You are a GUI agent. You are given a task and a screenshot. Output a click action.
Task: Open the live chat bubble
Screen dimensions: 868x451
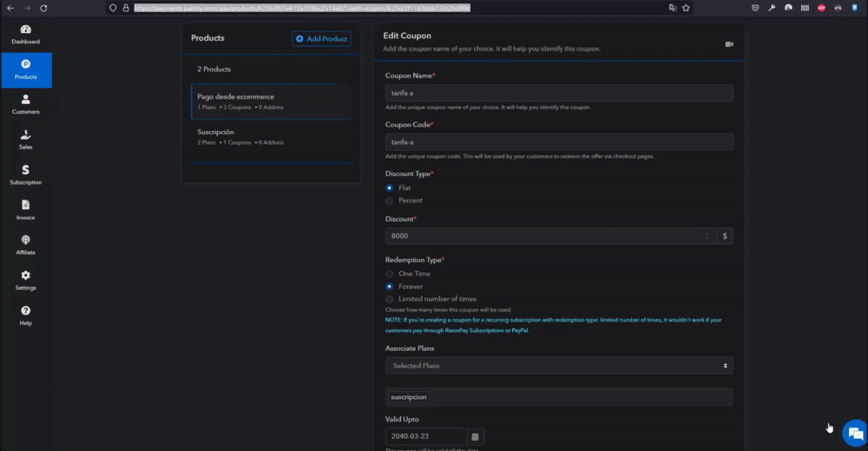pyautogui.click(x=855, y=434)
